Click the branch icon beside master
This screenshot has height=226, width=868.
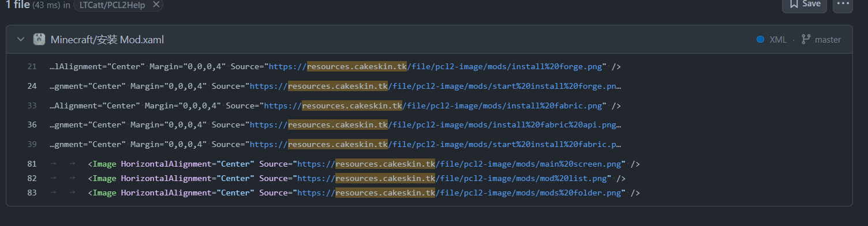click(x=806, y=40)
